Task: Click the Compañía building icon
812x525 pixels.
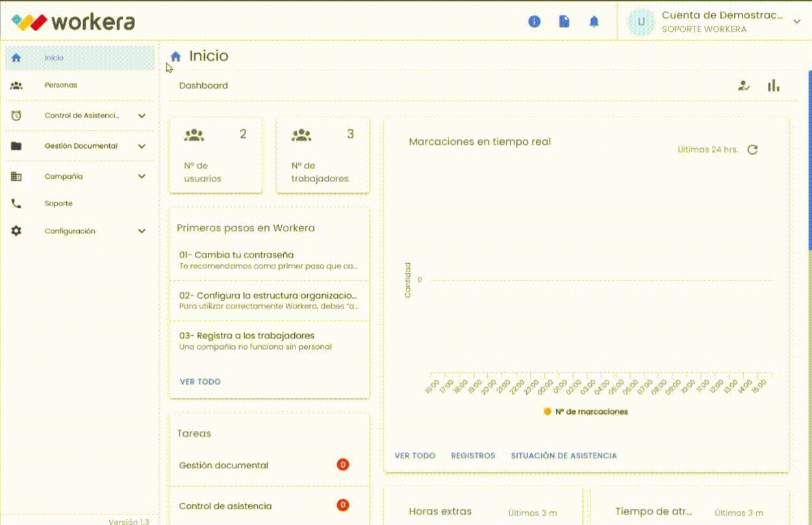Action: (x=16, y=177)
